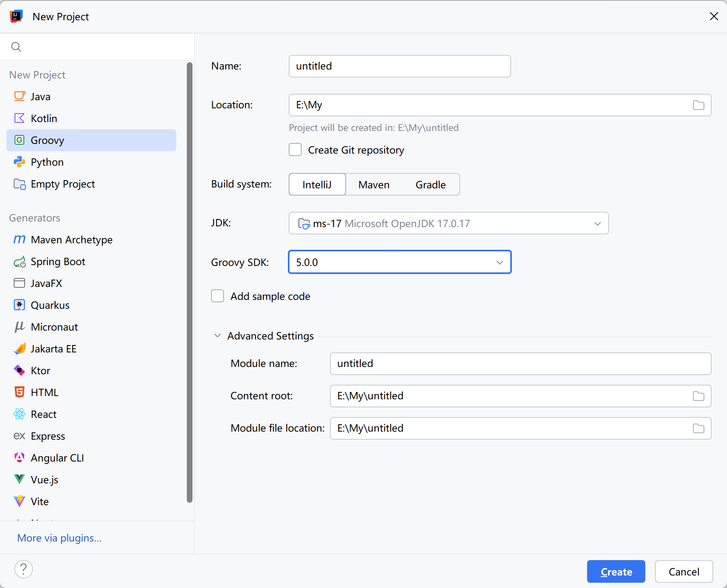
Task: Click the Create button
Action: pos(616,572)
